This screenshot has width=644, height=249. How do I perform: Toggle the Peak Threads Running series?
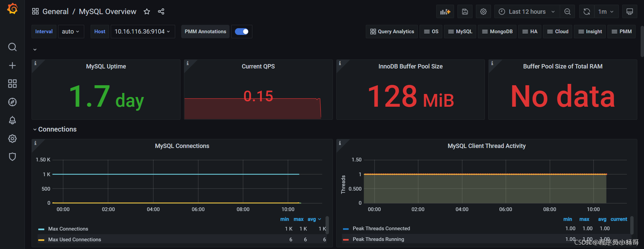[x=378, y=239]
